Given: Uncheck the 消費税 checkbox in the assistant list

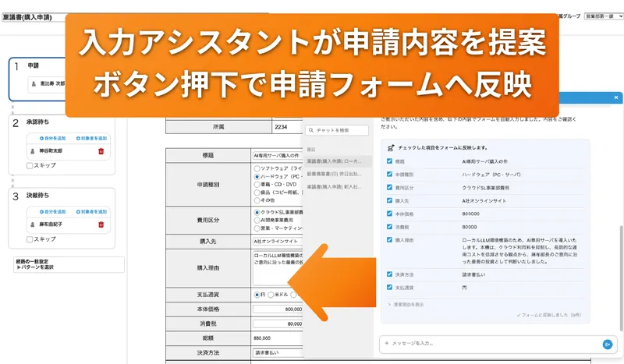Looking at the screenshot, I should coord(389,227).
